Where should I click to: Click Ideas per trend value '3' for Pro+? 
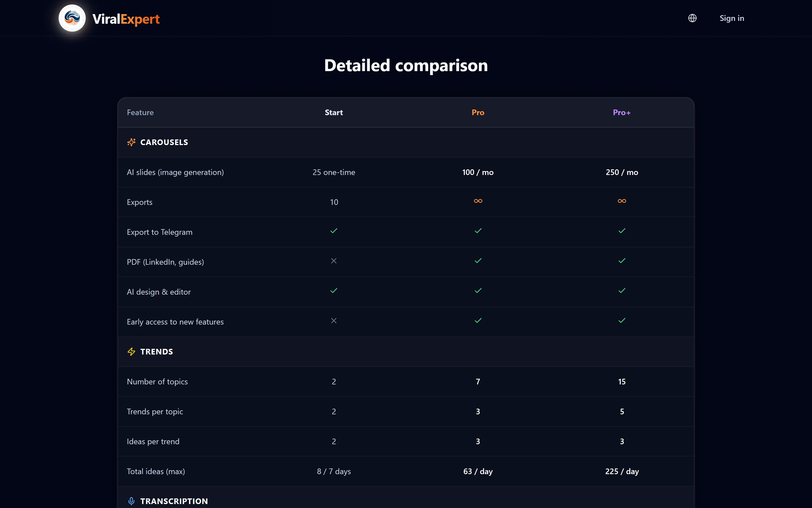click(622, 441)
